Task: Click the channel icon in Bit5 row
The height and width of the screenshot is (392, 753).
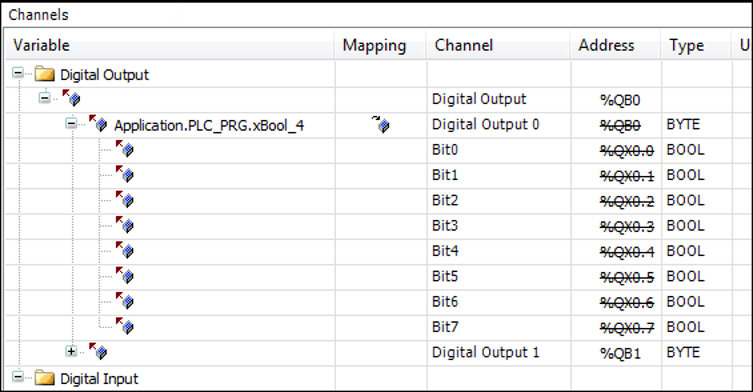Action: click(125, 275)
